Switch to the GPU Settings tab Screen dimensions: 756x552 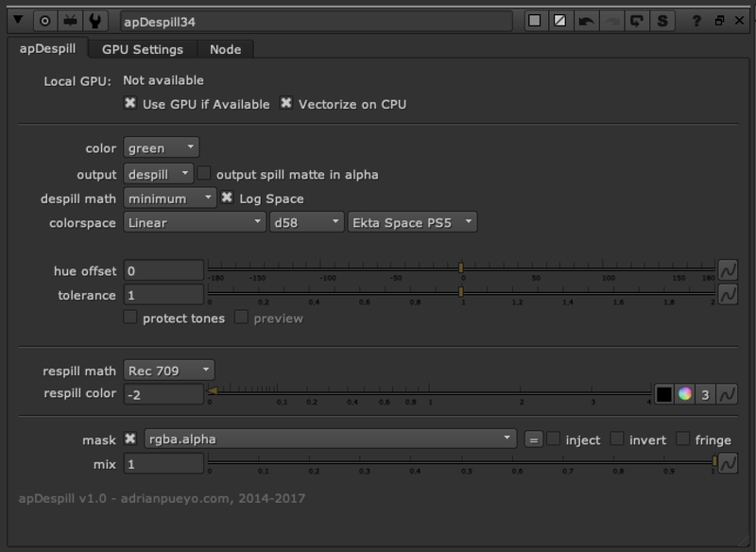[x=143, y=49]
